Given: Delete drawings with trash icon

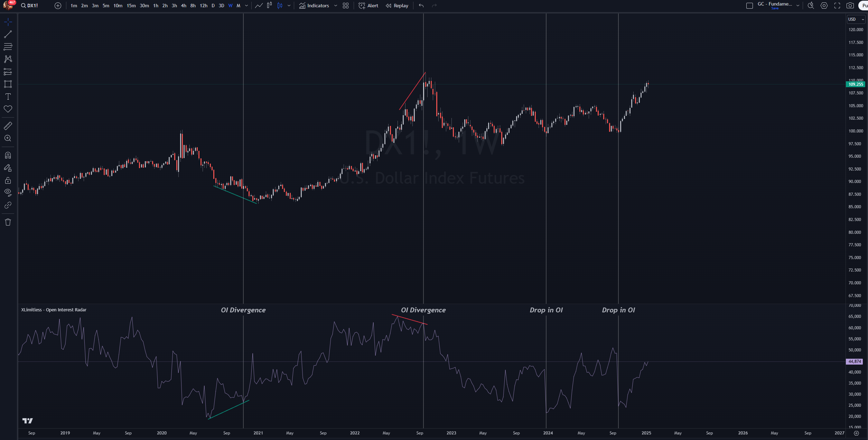Looking at the screenshot, I should pyautogui.click(x=8, y=222).
